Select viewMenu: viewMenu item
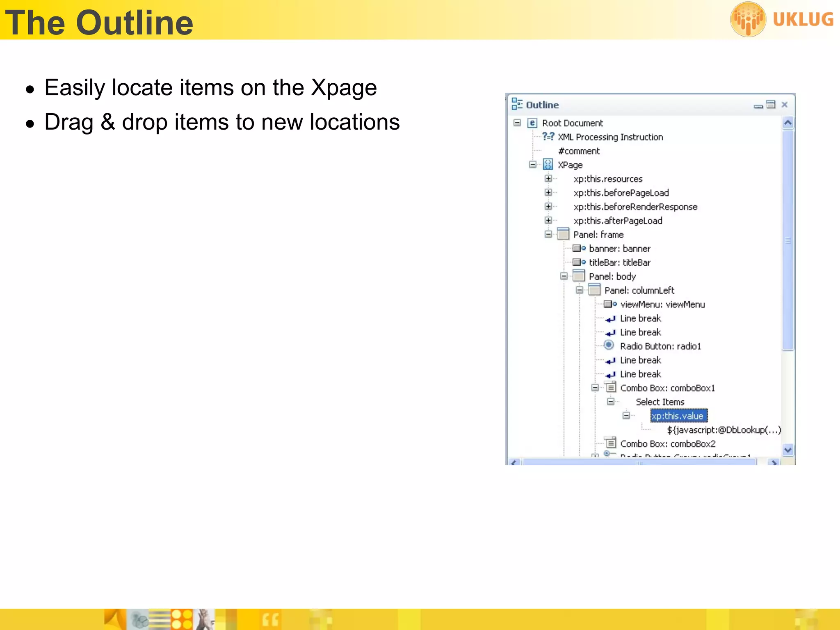Viewport: 840px width, 630px height. click(x=662, y=304)
